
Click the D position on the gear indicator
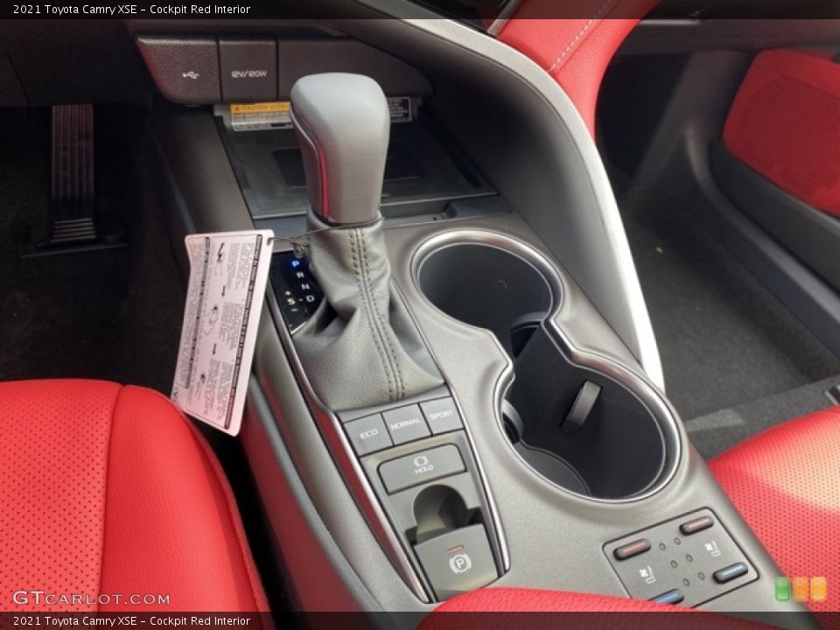(311, 297)
